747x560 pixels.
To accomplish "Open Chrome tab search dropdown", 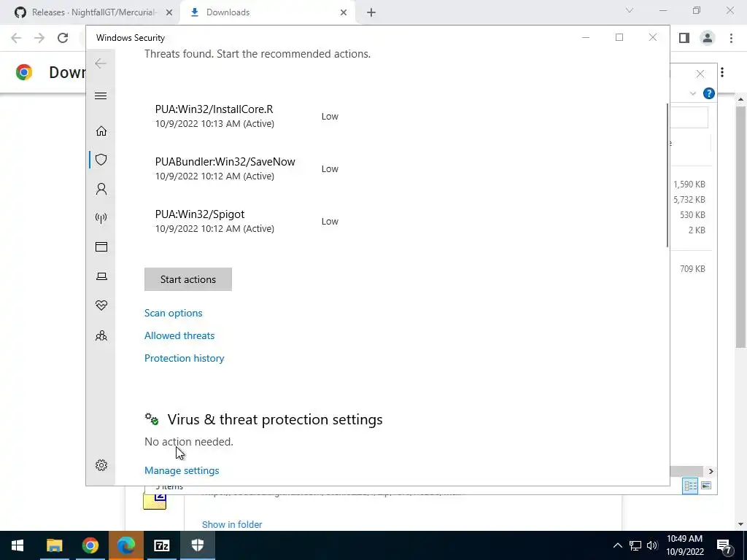I will tap(630, 10).
